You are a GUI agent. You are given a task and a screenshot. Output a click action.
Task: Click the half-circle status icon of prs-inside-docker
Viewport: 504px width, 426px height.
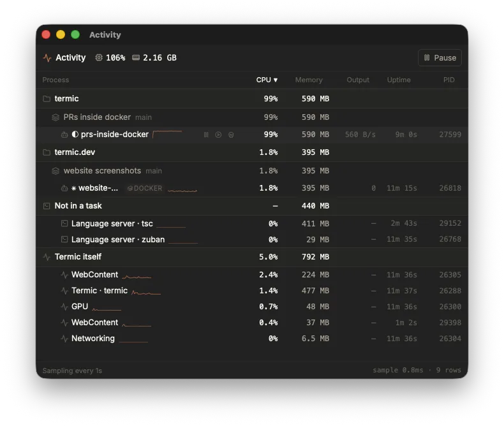[75, 135]
